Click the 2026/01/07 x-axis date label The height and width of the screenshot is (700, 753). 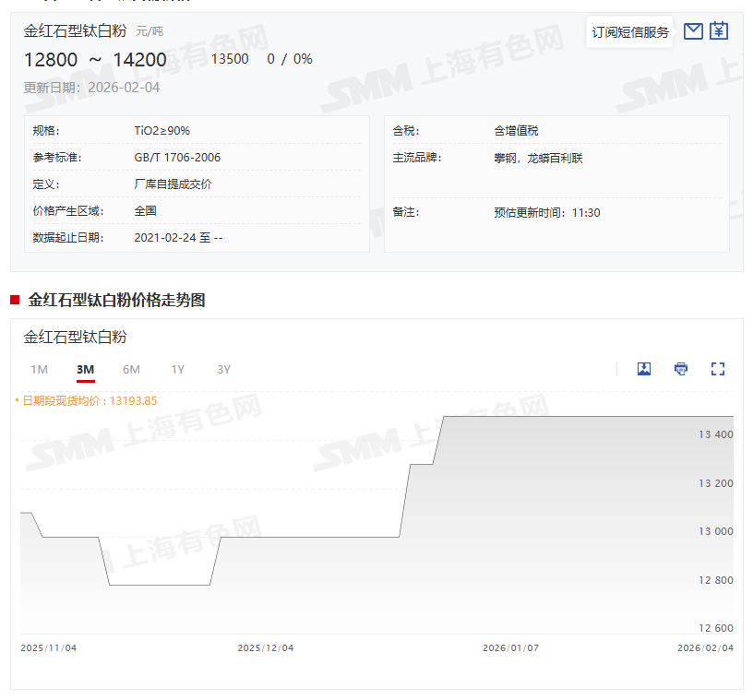(510, 648)
